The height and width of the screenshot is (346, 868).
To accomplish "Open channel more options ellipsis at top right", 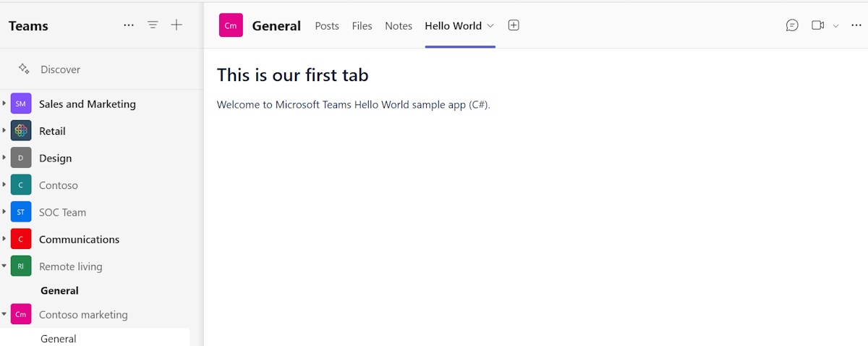I will 857,25.
